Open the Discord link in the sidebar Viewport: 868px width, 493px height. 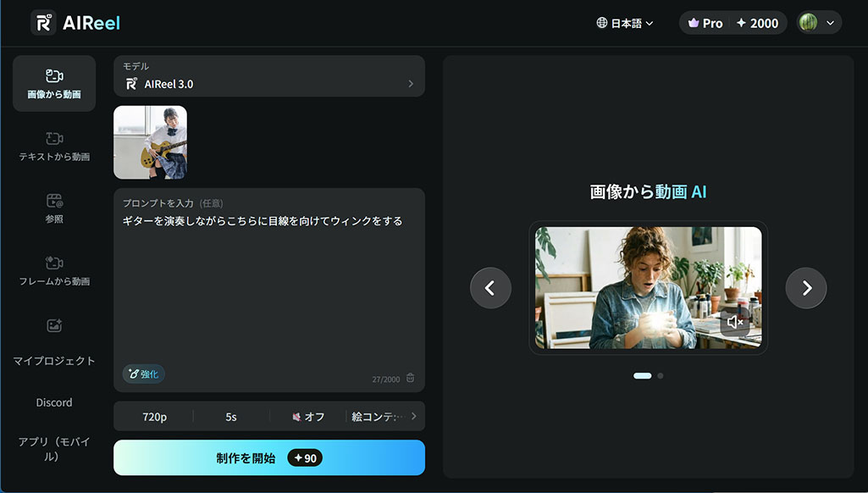tap(54, 402)
